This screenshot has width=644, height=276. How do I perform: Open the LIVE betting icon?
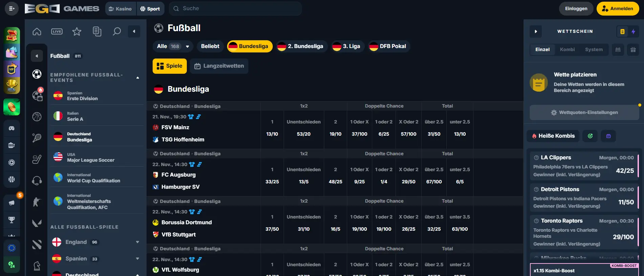tap(57, 31)
